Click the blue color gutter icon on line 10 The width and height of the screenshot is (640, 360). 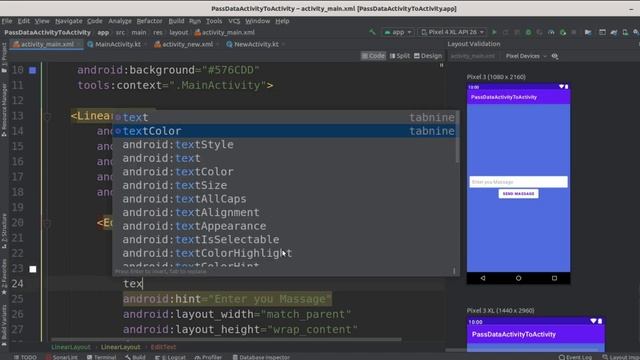[x=32, y=70]
